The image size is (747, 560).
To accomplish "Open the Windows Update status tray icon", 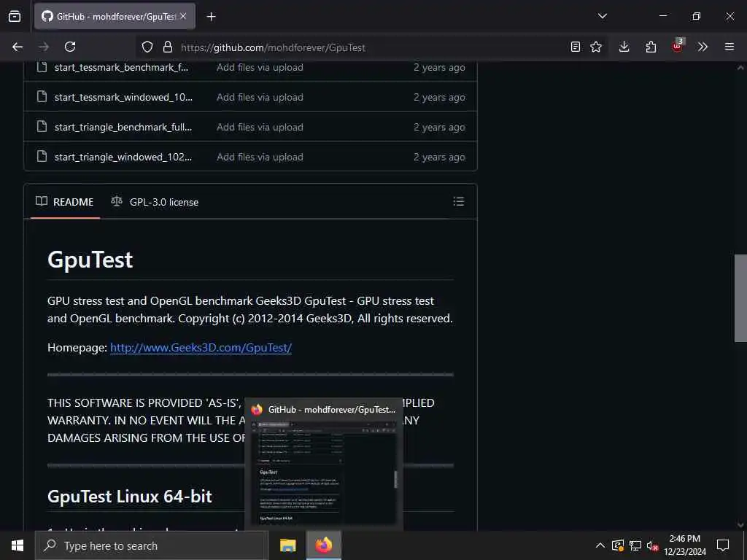I will (618, 545).
